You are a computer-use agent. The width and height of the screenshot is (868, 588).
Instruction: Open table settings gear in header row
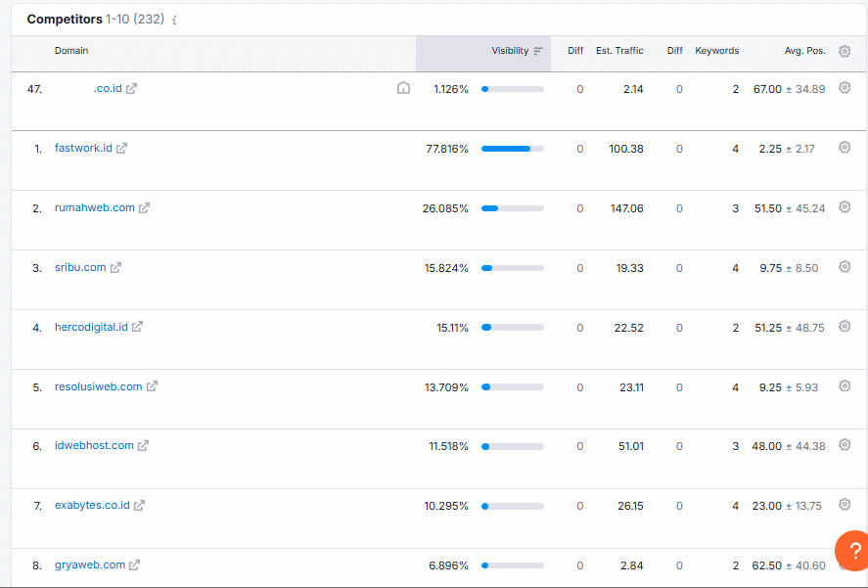(x=845, y=51)
